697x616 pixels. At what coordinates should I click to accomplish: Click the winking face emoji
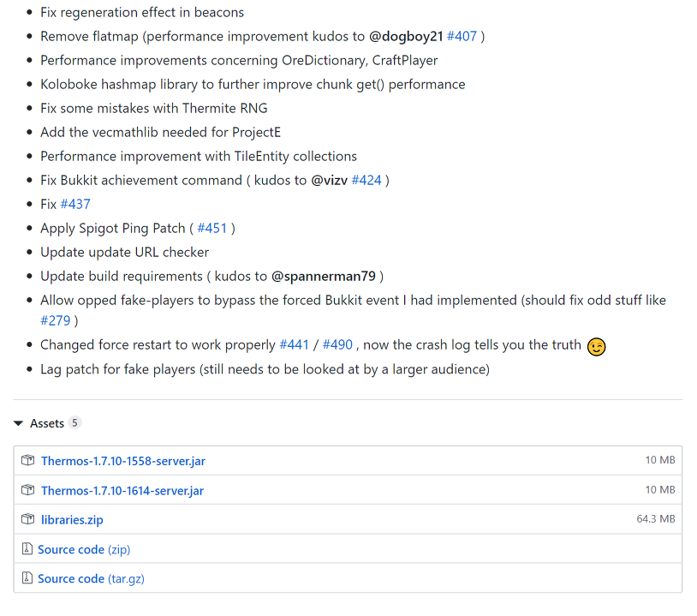596,346
